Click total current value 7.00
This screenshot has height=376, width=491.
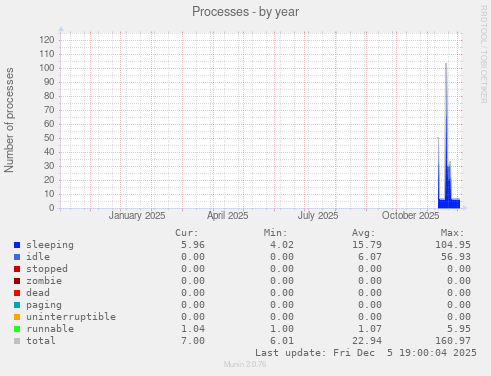(193, 341)
